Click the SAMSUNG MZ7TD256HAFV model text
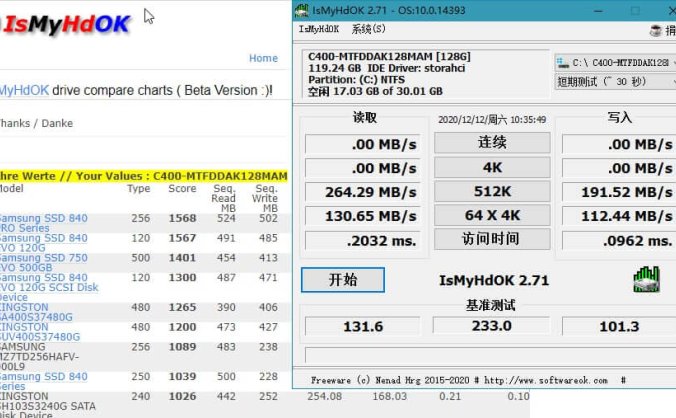Image resolution: width=676 pixels, height=418 pixels. 39,357
